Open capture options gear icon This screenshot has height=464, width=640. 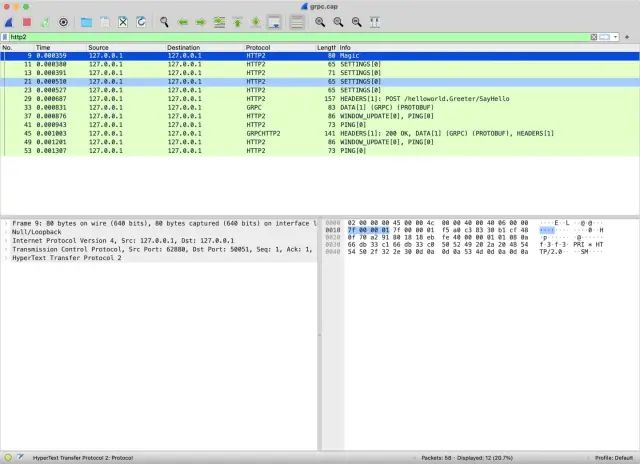63,22
